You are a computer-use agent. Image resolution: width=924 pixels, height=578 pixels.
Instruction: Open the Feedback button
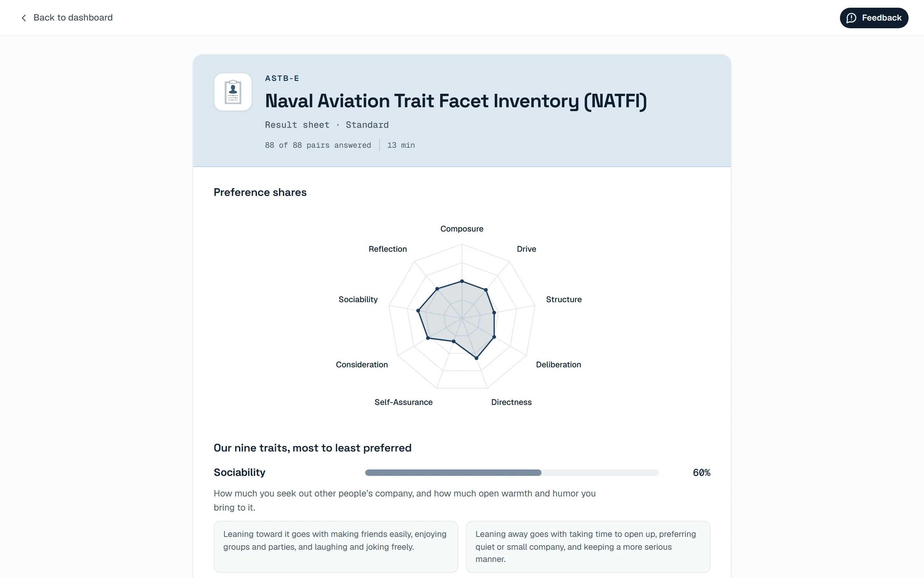[874, 18]
